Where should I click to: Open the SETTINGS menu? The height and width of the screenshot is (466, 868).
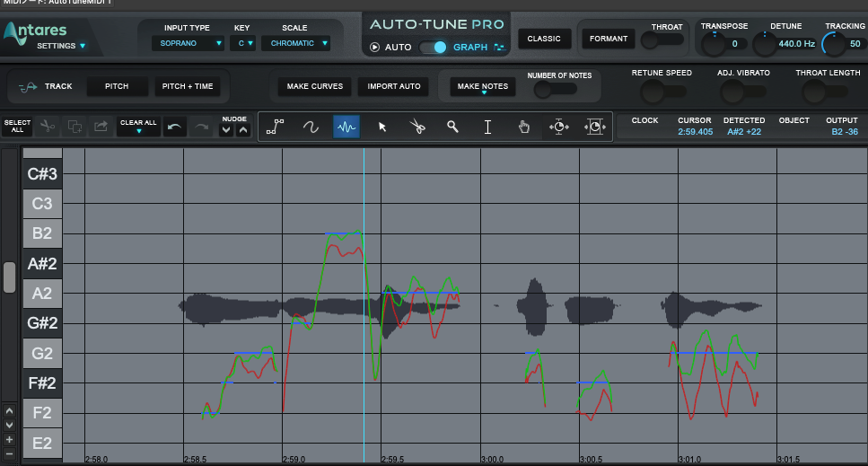tap(61, 46)
